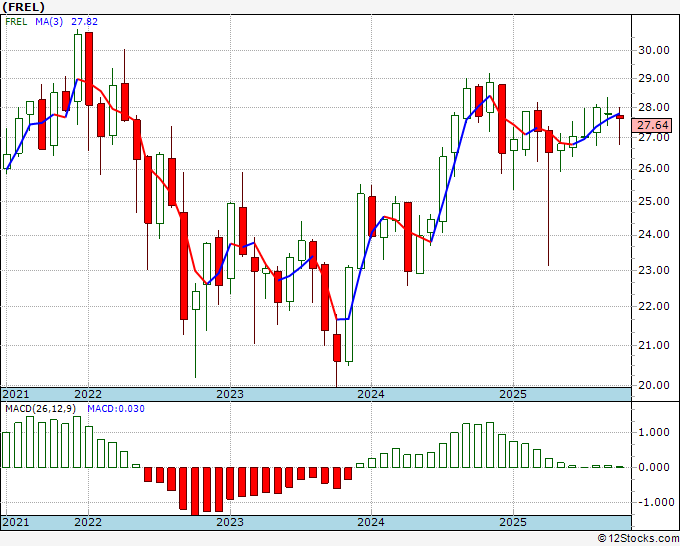
Task: Click the 30.00 price axis label
Action: [x=654, y=50]
